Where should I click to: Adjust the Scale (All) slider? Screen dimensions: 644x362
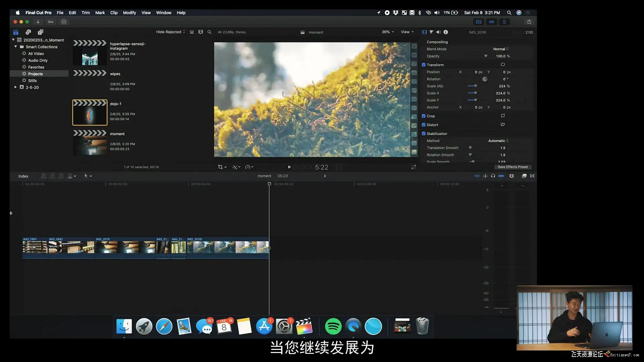click(475, 86)
